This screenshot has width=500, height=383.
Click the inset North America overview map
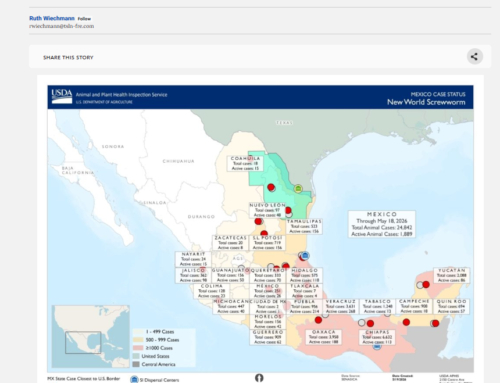tap(91, 336)
